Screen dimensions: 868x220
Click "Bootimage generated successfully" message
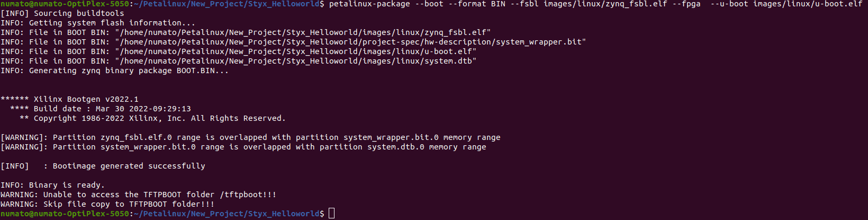[129, 166]
